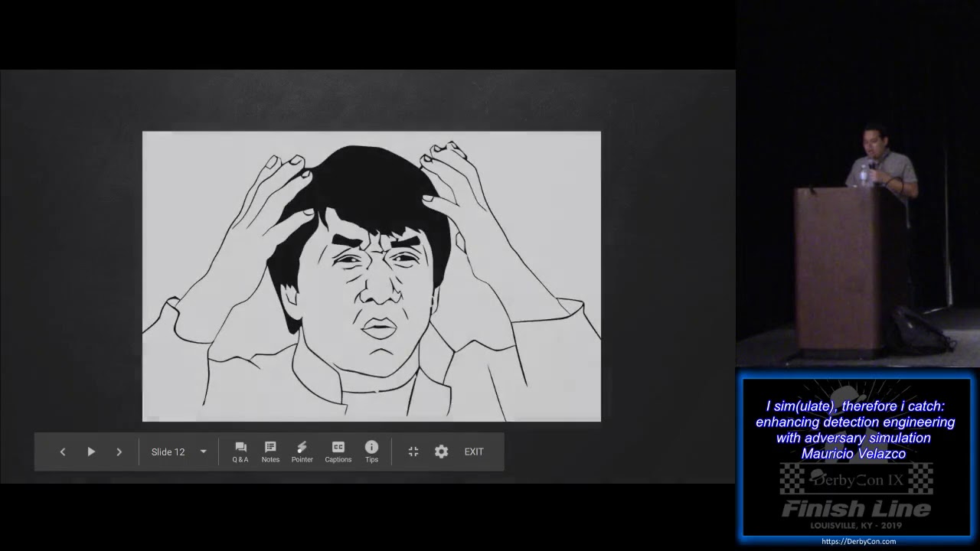Exit full screen mode icon
Image resolution: width=980 pixels, height=551 pixels.
413,452
